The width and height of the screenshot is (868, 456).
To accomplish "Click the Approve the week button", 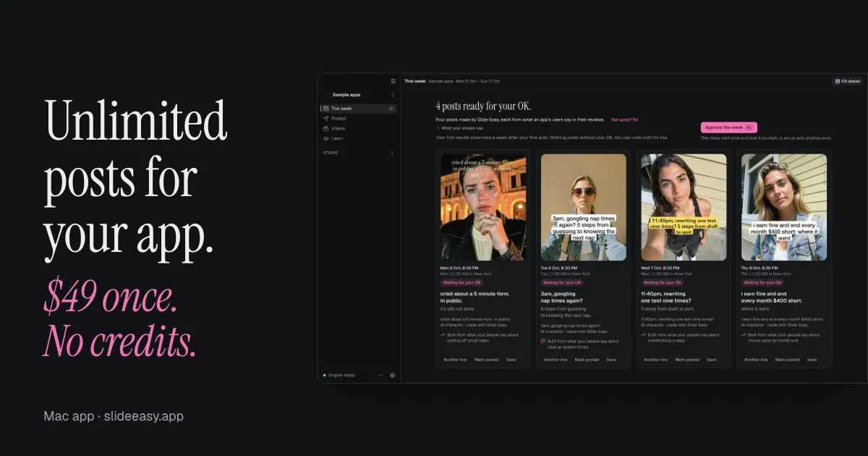I will click(729, 127).
